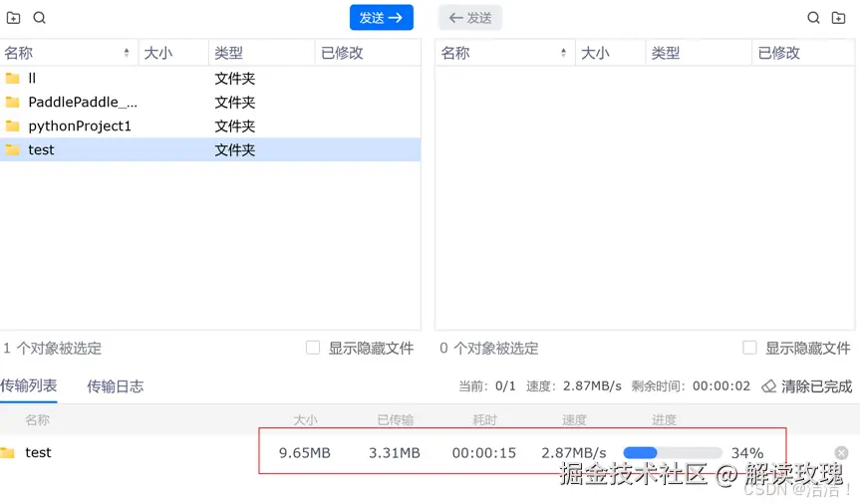Sort right pane by 名称 column arrows
Screen dimensions: 860x504
pos(563,53)
